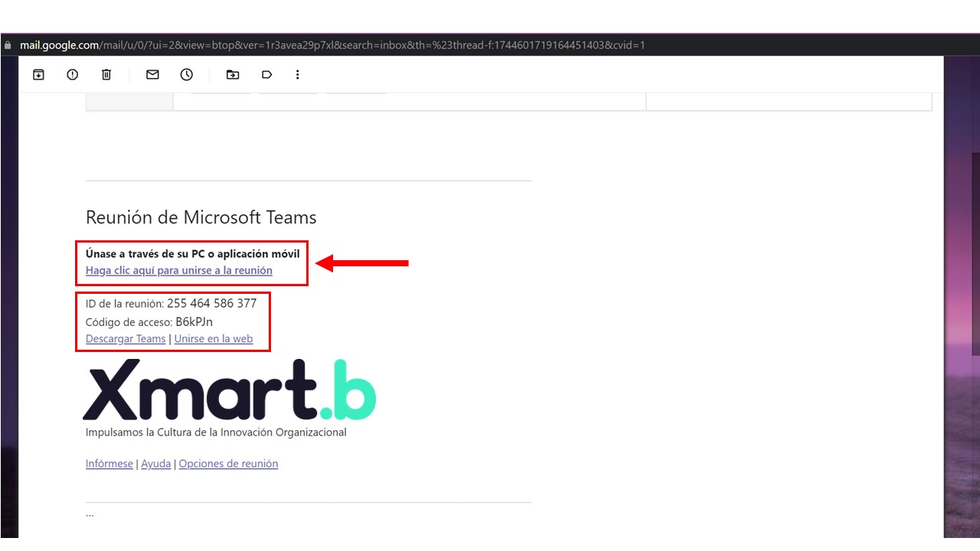
Task: Open labels with the tag icon
Action: pyautogui.click(x=267, y=74)
